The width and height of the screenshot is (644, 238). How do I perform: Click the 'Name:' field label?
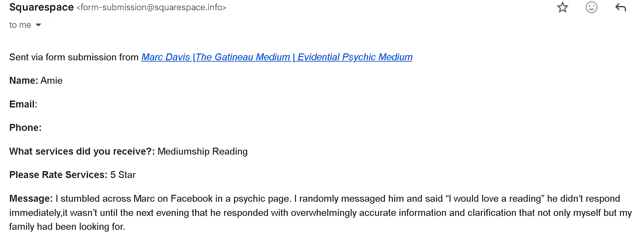[x=24, y=80]
